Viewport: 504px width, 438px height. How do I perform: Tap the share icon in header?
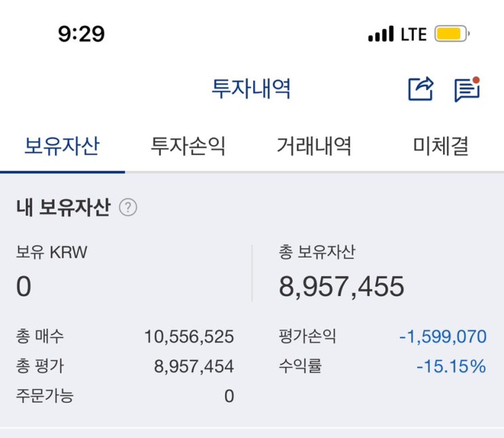click(x=421, y=89)
